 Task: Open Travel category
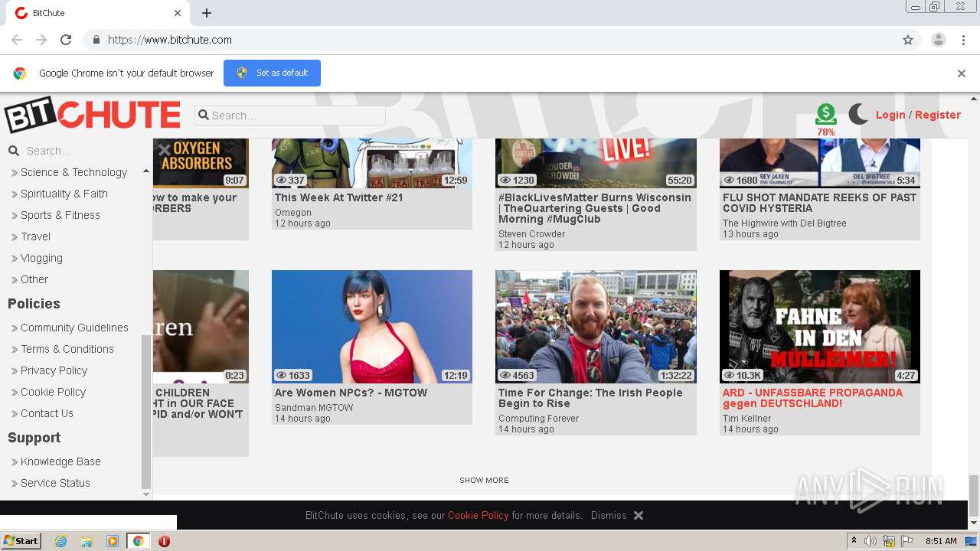pyautogui.click(x=35, y=236)
